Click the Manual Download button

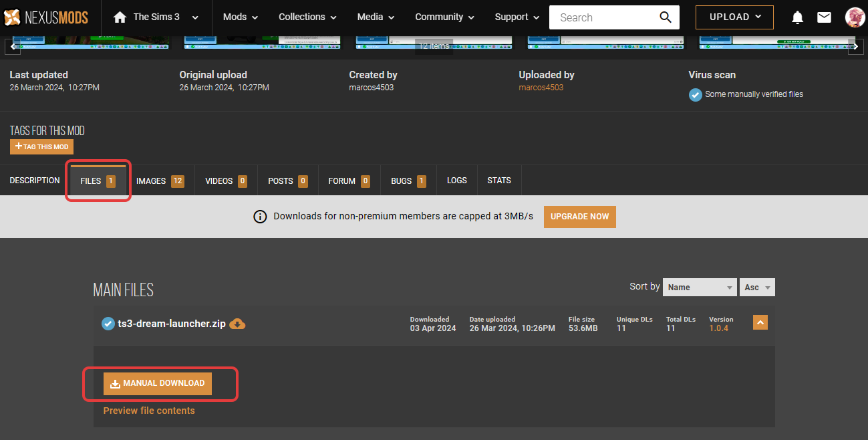pyautogui.click(x=158, y=384)
